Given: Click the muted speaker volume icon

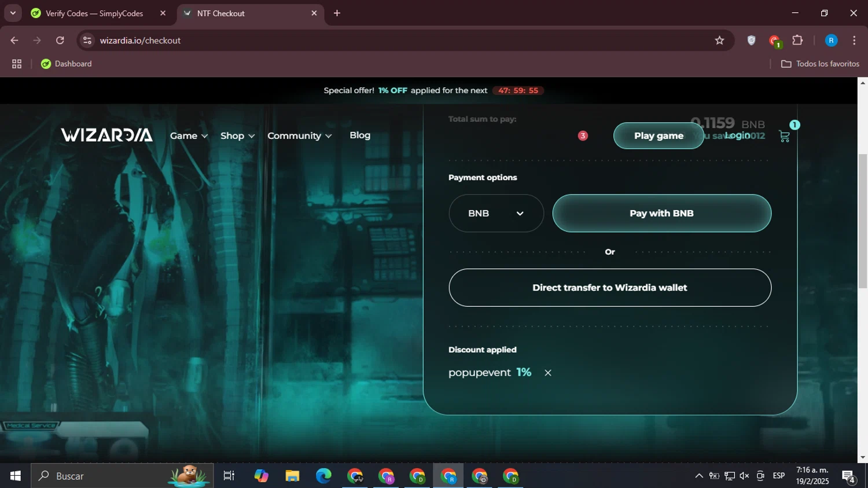Looking at the screenshot, I should coord(744,476).
